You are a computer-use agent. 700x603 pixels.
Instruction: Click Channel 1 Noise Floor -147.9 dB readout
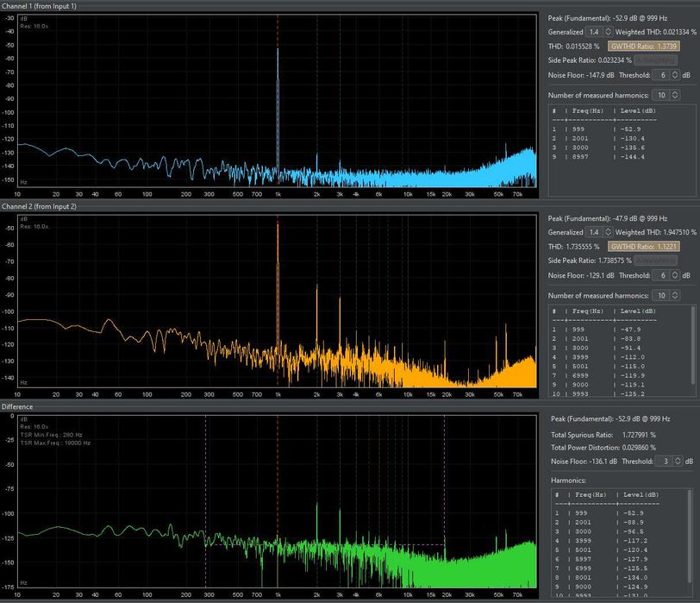click(x=581, y=75)
